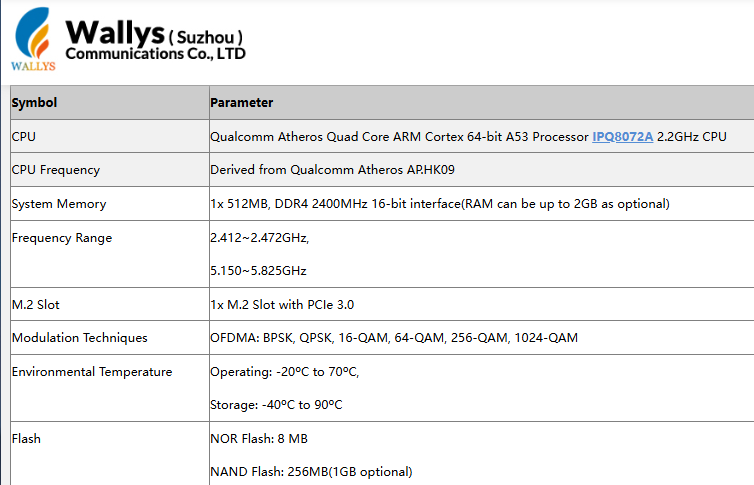Click the Storage temperature range line

276,405
